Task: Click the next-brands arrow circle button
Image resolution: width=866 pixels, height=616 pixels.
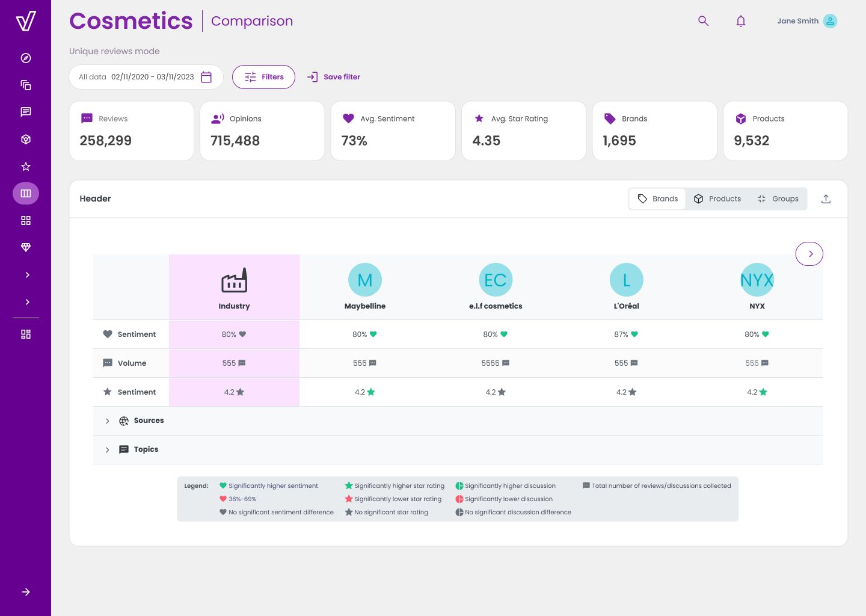Action: [809, 254]
